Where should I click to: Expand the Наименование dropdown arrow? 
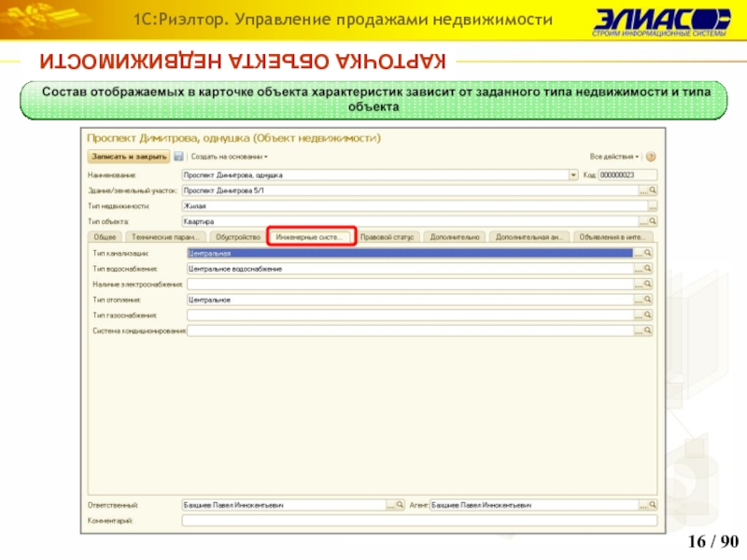click(573, 175)
